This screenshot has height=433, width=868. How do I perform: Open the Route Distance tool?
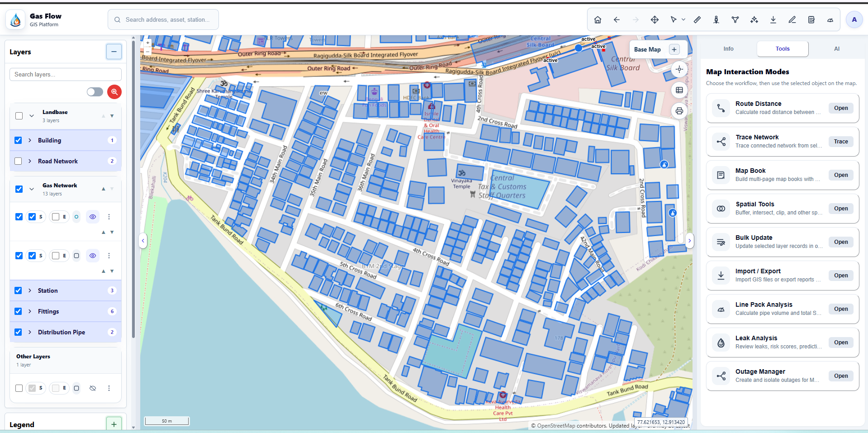click(x=841, y=108)
